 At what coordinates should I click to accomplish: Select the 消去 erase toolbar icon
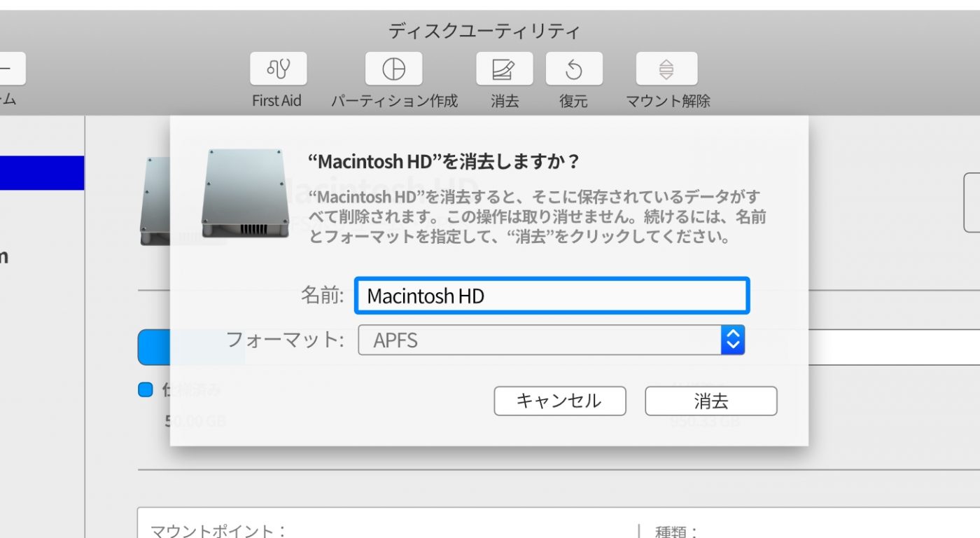[x=504, y=69]
